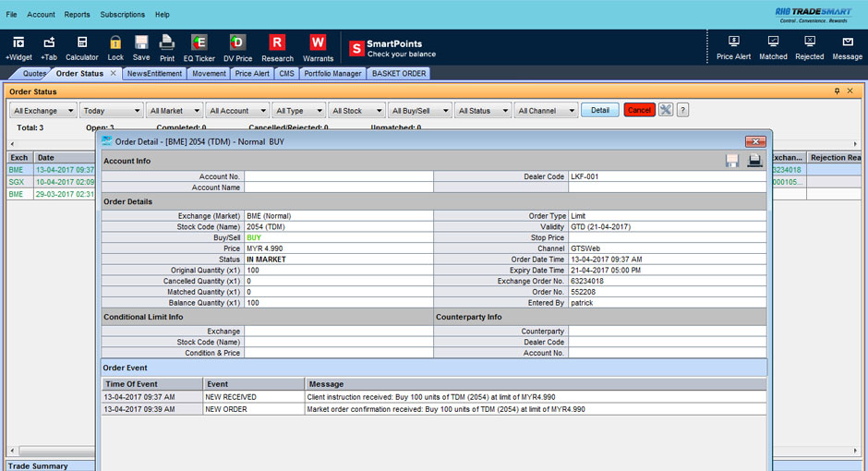
Task: Click the Event column header
Action: (254, 384)
